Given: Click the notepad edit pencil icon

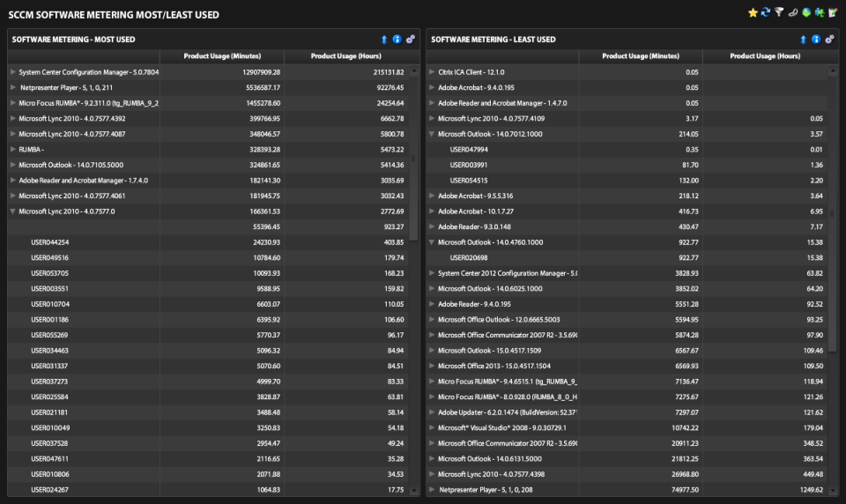Looking at the screenshot, I should (833, 12).
